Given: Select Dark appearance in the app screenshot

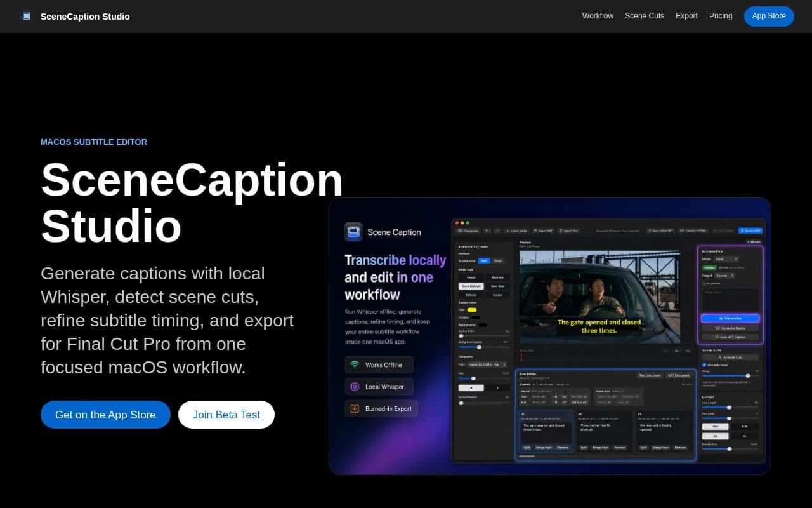Looking at the screenshot, I should tap(484, 261).
